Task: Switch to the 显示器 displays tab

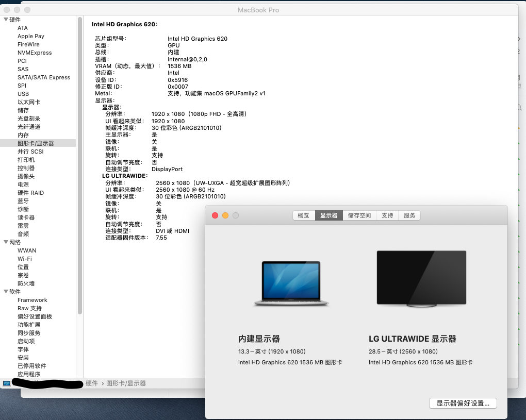Action: point(329,215)
